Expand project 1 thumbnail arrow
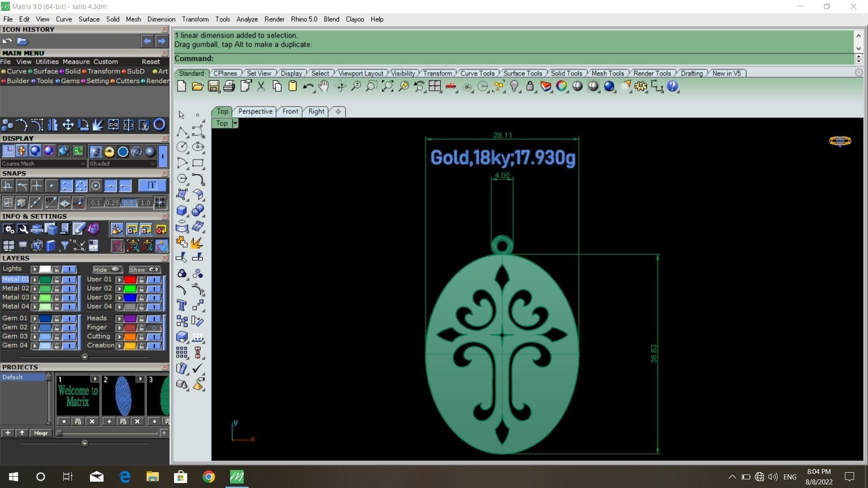The height and width of the screenshot is (488, 868). 95,379
